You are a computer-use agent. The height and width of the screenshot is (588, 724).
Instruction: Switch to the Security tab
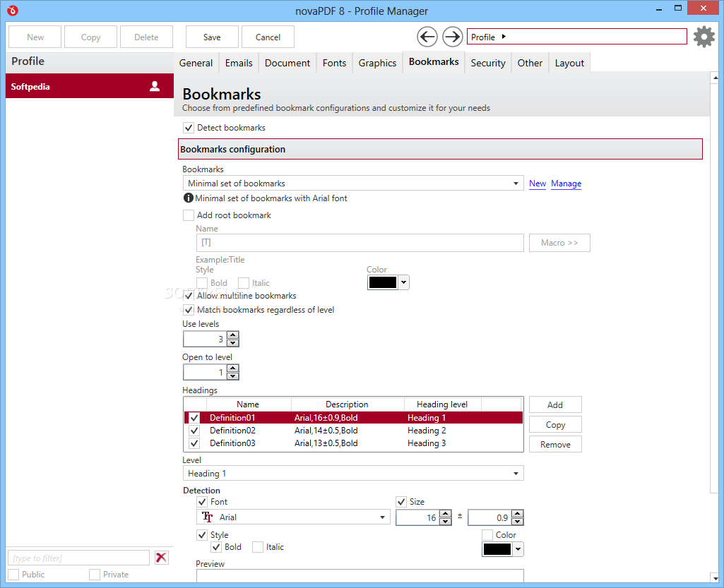click(488, 64)
